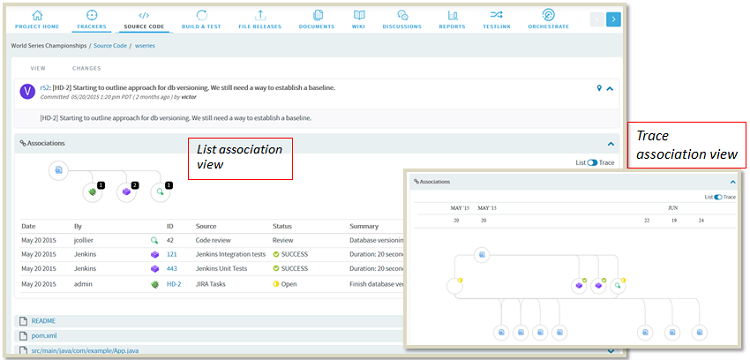The width and height of the screenshot is (750, 360).
Task: Go to Build & Test
Action: [x=201, y=20]
